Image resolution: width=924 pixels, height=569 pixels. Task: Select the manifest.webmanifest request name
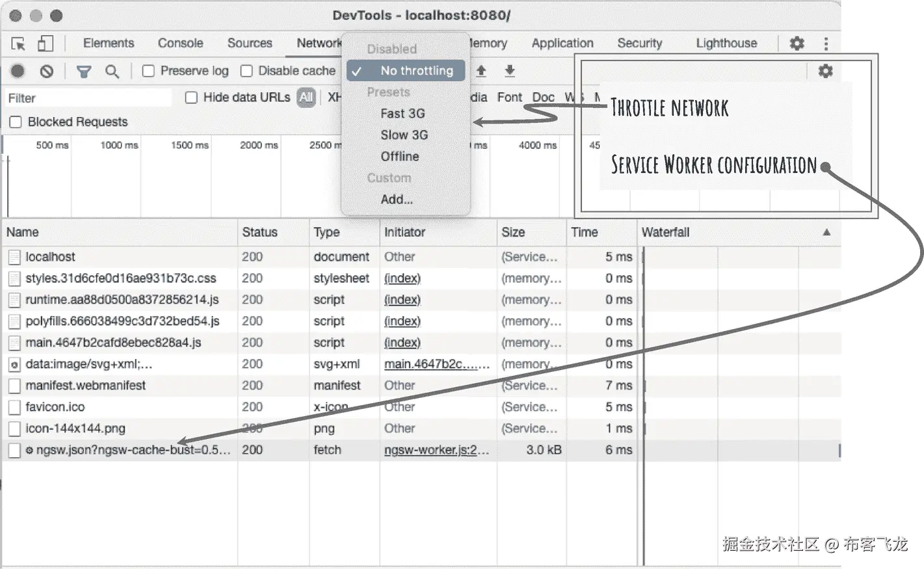(x=86, y=386)
